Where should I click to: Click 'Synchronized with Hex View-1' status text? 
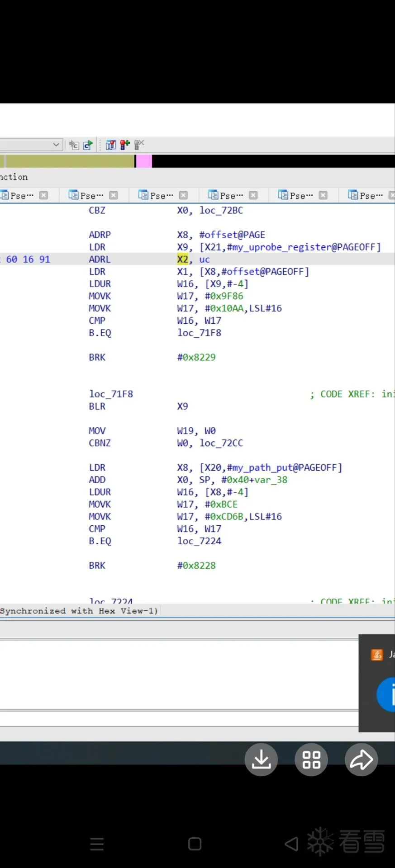(79, 611)
